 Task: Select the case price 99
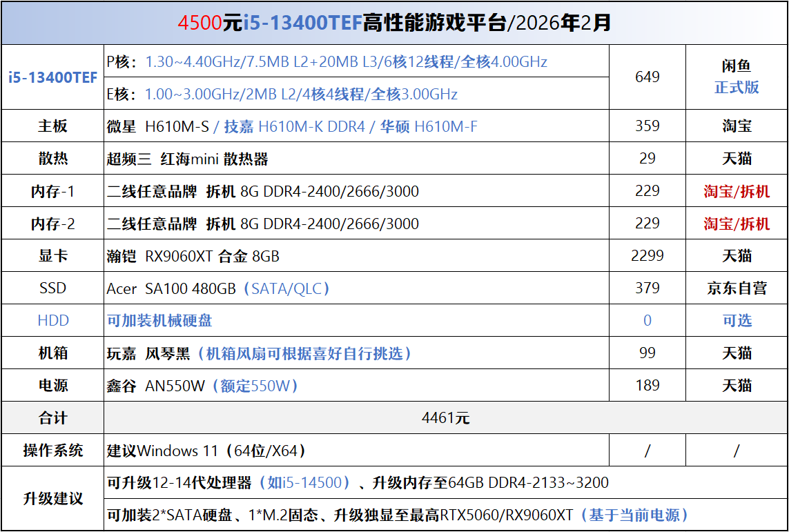(647, 353)
